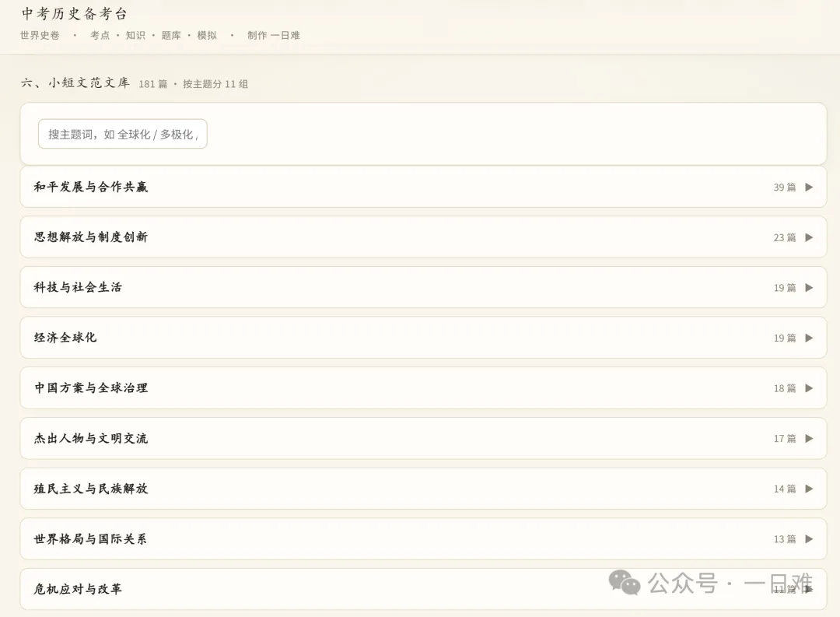This screenshot has width=840, height=617.
Task: Click the 和平发展与合作共赢 group title
Action: 90,187
